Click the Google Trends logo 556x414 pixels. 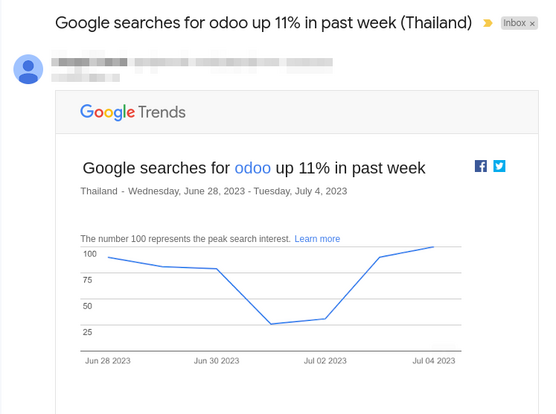tap(133, 112)
